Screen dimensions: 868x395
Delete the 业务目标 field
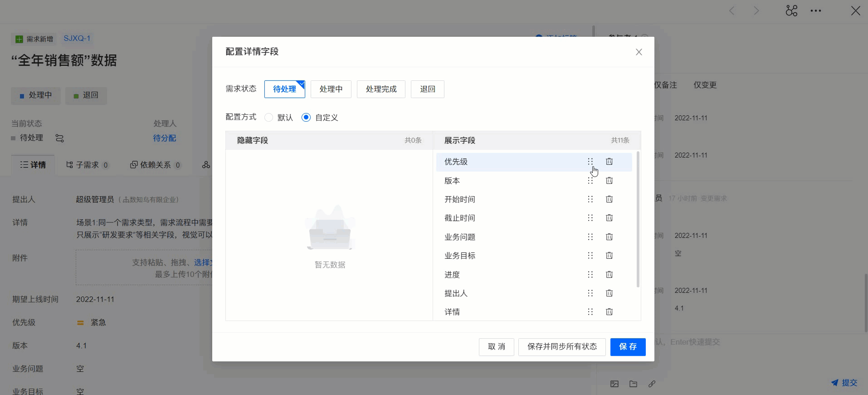(x=609, y=256)
